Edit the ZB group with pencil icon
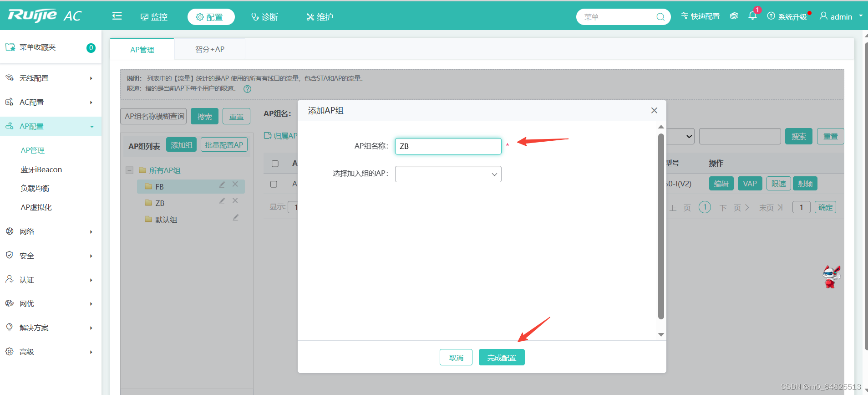This screenshot has height=395, width=868. coord(222,201)
